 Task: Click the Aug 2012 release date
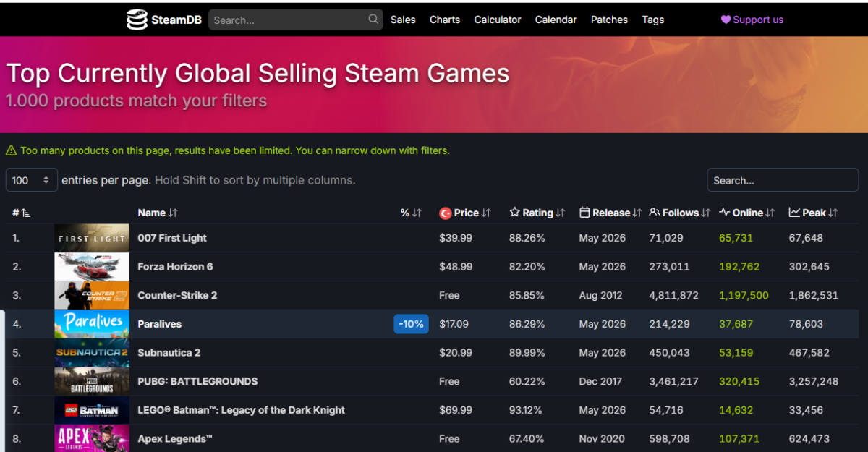pyautogui.click(x=602, y=295)
